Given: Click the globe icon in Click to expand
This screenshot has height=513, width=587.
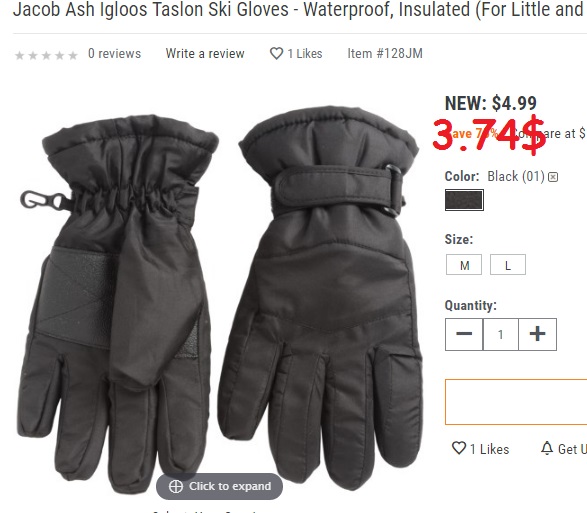Looking at the screenshot, I should click(176, 486).
